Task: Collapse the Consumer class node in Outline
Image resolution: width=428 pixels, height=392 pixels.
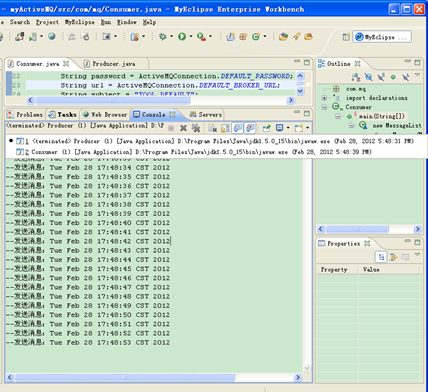Action: coord(324,107)
